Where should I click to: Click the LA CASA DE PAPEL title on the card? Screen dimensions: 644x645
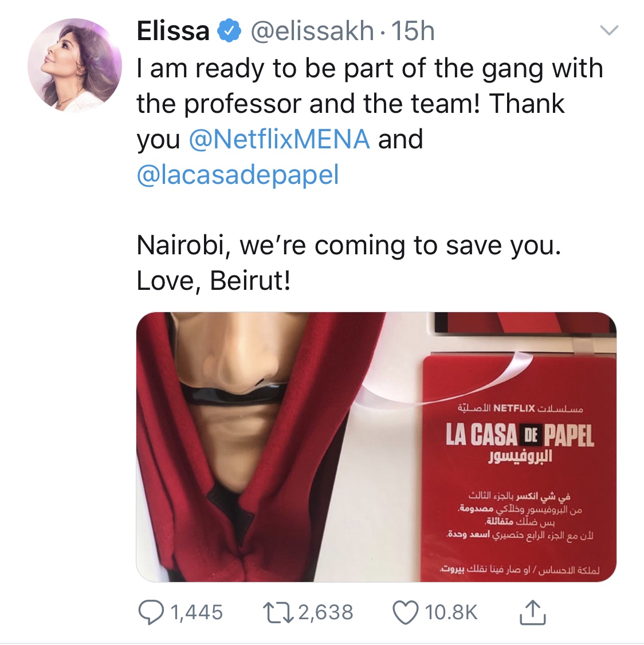520,435
